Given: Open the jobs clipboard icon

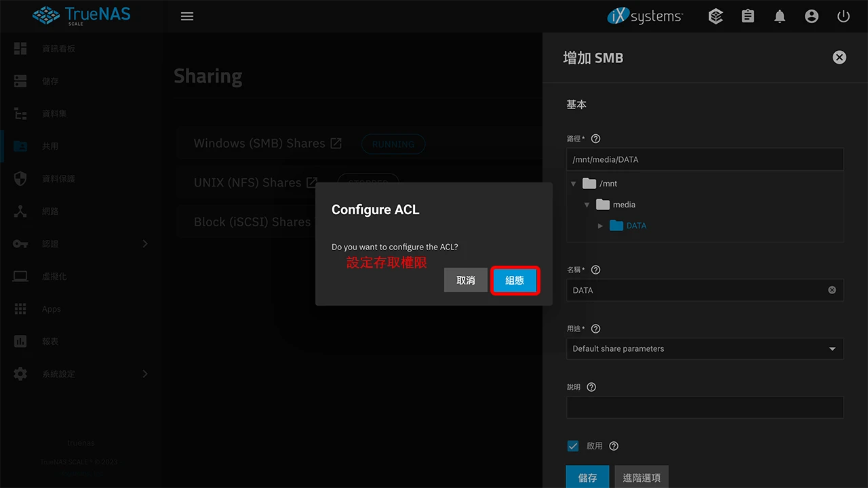Looking at the screenshot, I should pos(748,16).
